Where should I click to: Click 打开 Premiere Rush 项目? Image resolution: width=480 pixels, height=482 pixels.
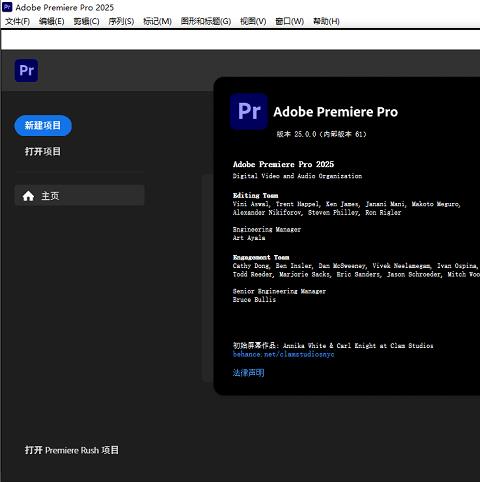72,450
